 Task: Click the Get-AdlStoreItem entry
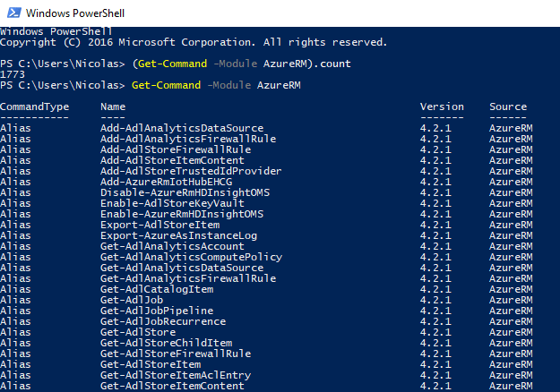click(x=151, y=364)
